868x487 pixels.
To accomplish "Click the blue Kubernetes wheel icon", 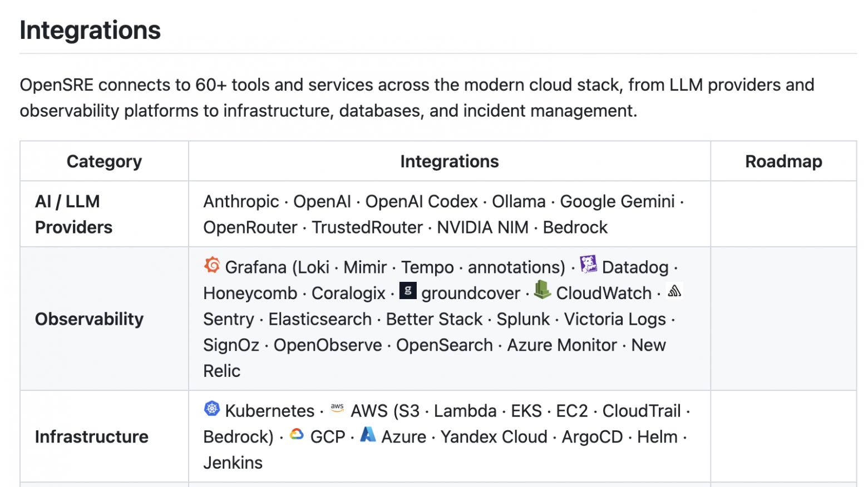I will pyautogui.click(x=212, y=409).
